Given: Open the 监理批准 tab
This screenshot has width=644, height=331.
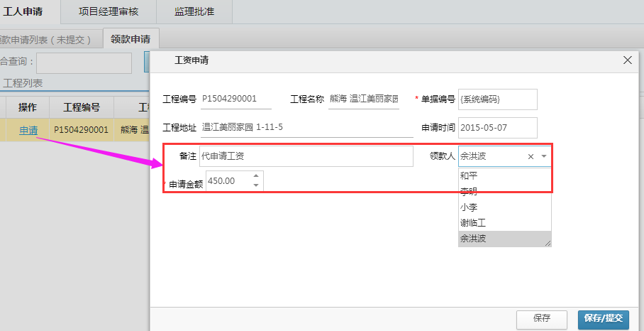Looking at the screenshot, I should point(196,11).
